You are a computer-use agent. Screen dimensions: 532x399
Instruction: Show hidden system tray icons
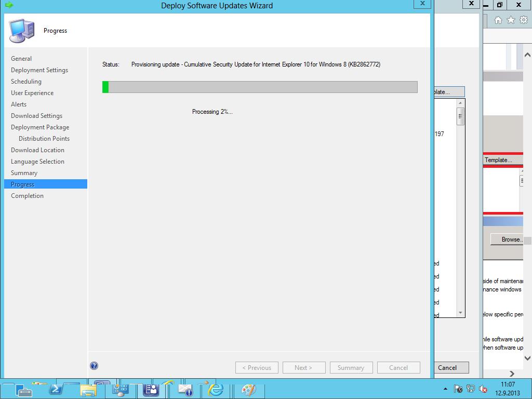(445, 389)
